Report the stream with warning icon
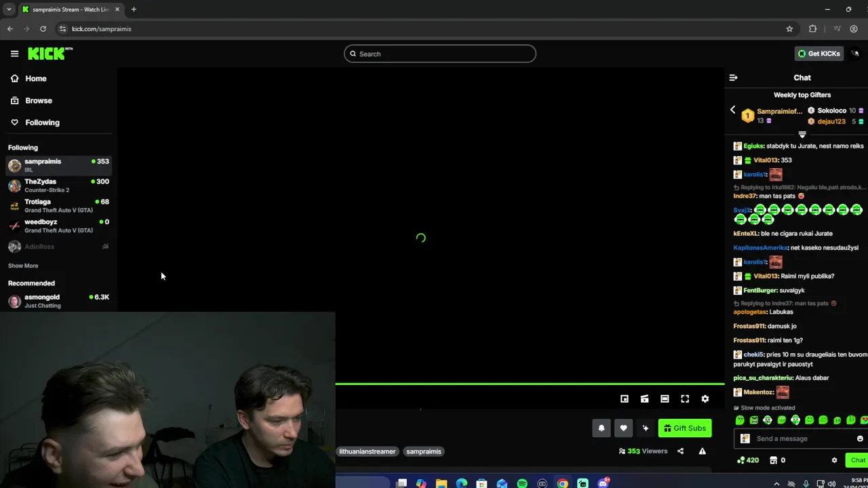Screen dimensions: 868x488 (703, 451)
